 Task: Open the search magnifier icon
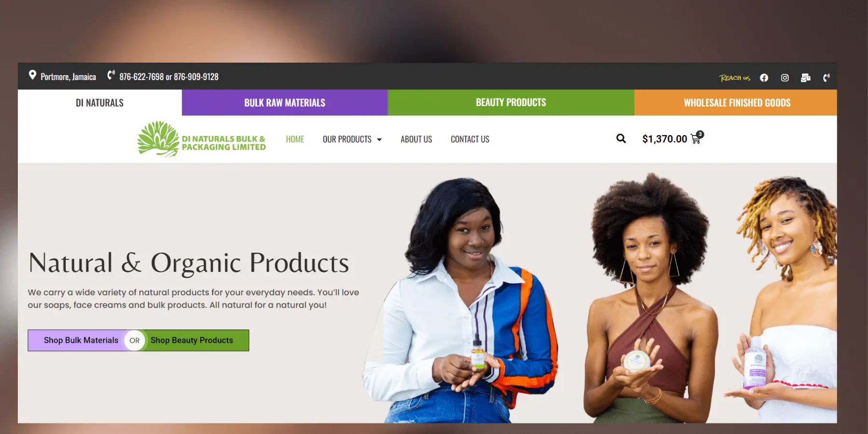coord(621,139)
